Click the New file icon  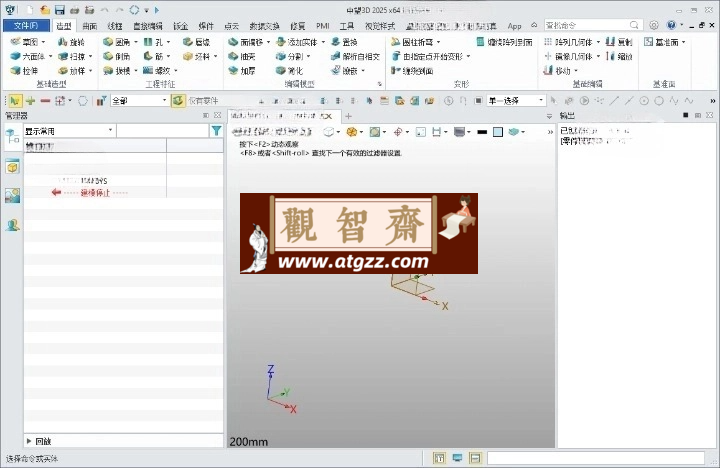30,10
